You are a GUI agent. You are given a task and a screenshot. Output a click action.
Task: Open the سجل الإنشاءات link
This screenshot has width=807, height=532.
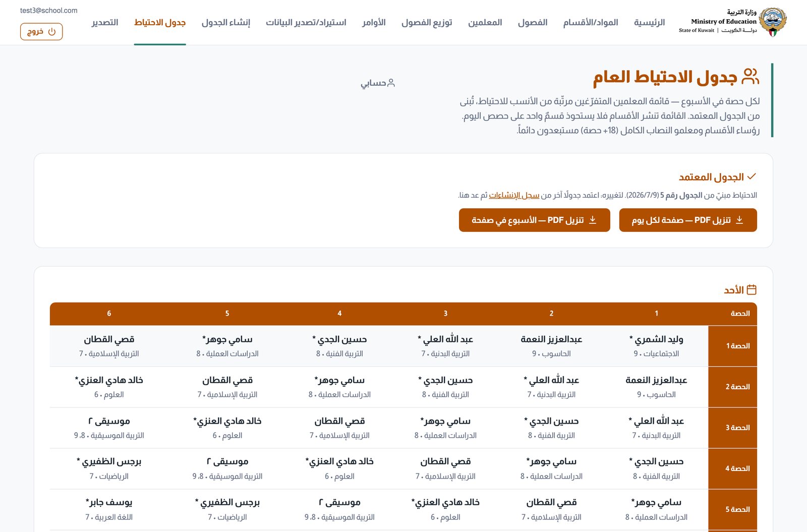click(514, 195)
